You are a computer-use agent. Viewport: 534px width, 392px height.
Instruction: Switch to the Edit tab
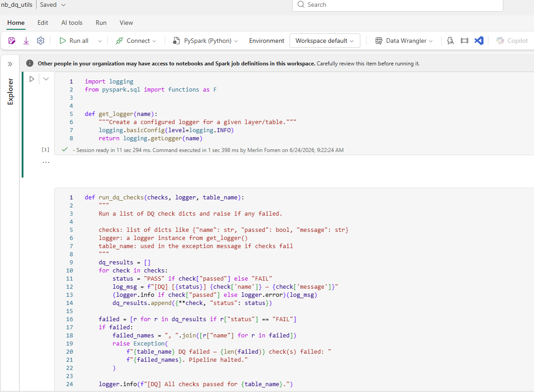pos(42,23)
